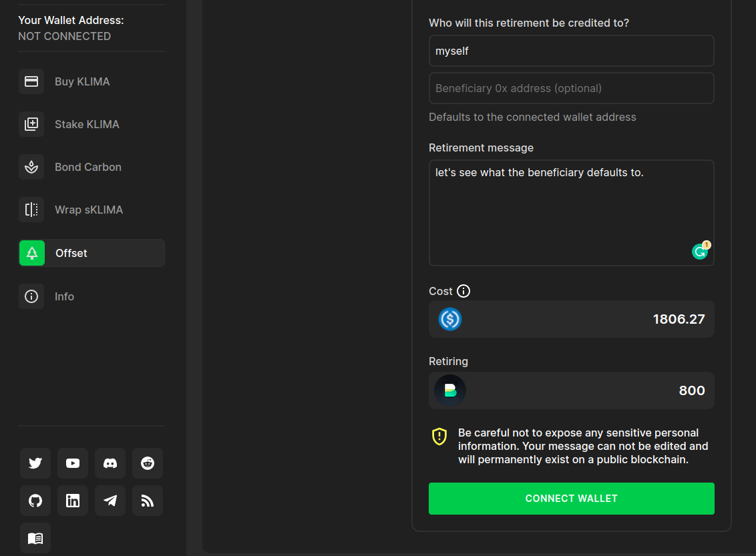Click the Buy KLIMA credit card icon
Screen dimensions: 756x556
(x=31, y=81)
